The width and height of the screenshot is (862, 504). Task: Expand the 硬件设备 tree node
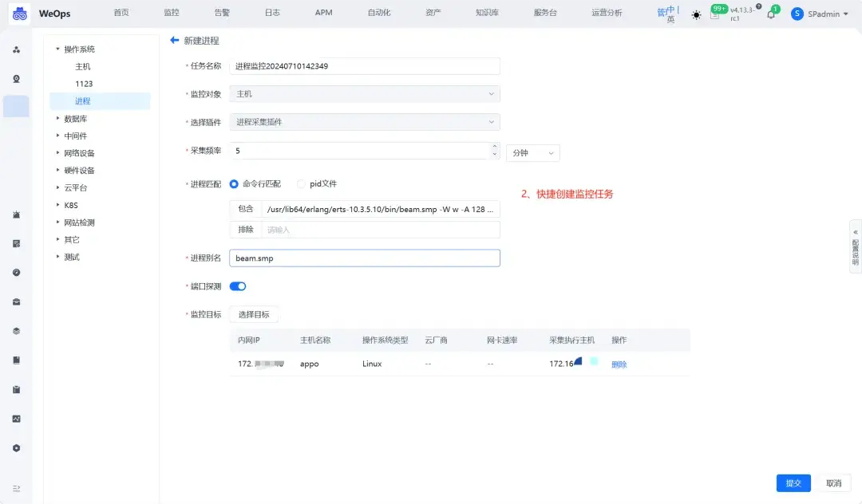point(57,170)
